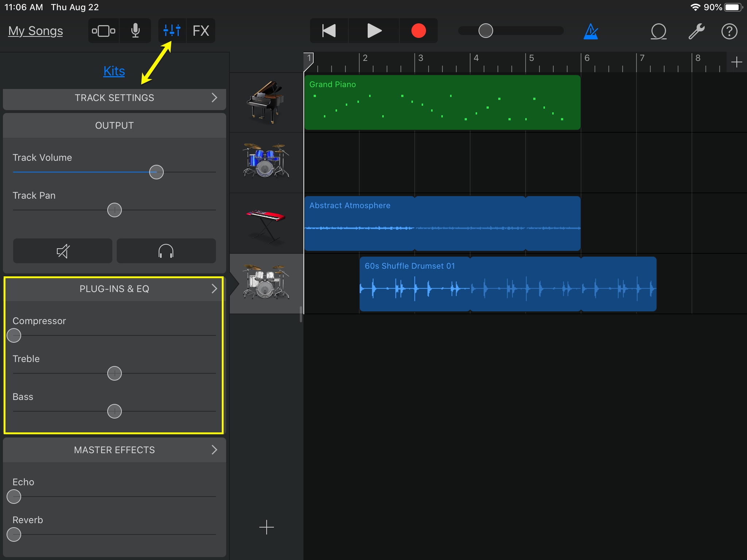Adjust the Bass slider knob

coord(115,411)
